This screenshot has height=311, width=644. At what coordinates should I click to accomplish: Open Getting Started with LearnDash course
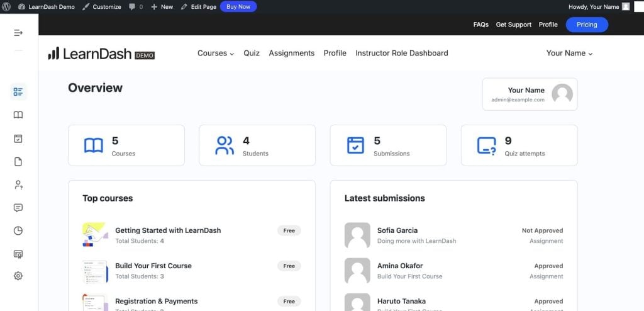[x=168, y=230]
